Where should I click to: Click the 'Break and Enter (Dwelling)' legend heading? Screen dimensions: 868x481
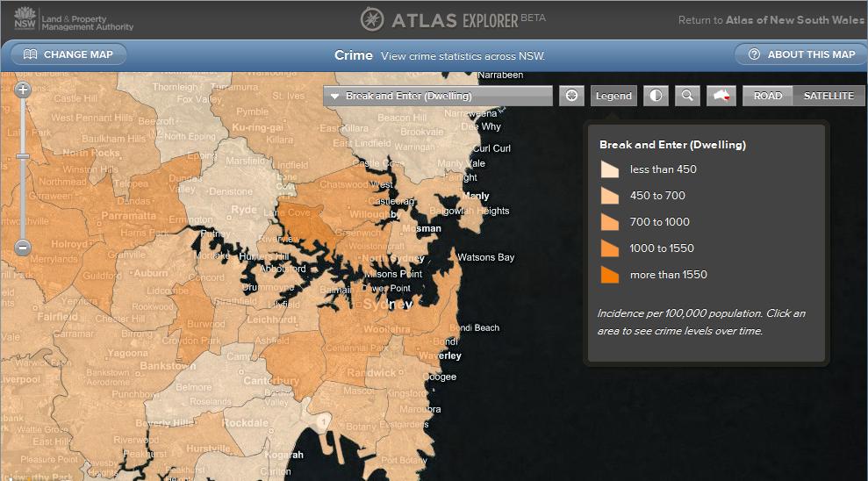coord(672,145)
